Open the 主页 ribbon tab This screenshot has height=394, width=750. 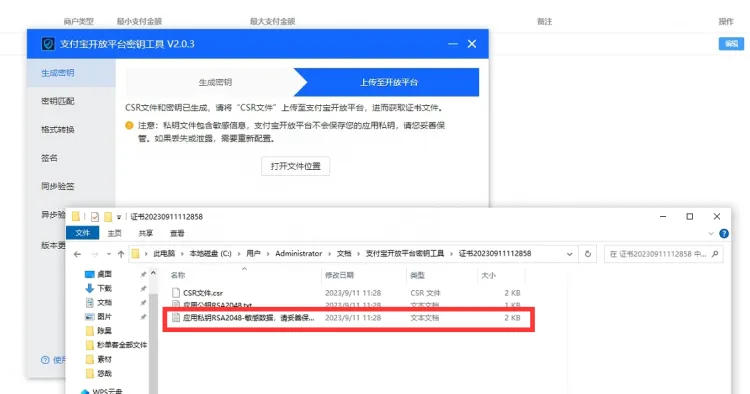click(x=114, y=233)
